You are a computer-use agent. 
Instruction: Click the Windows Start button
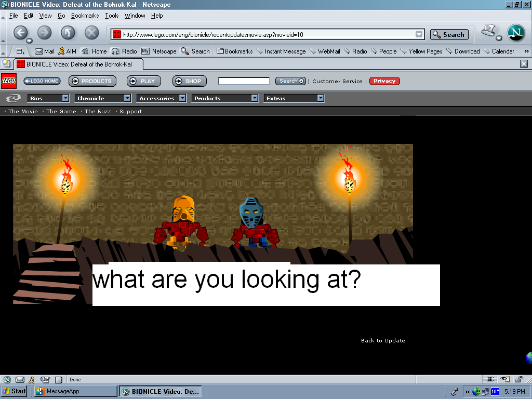pos(14,391)
